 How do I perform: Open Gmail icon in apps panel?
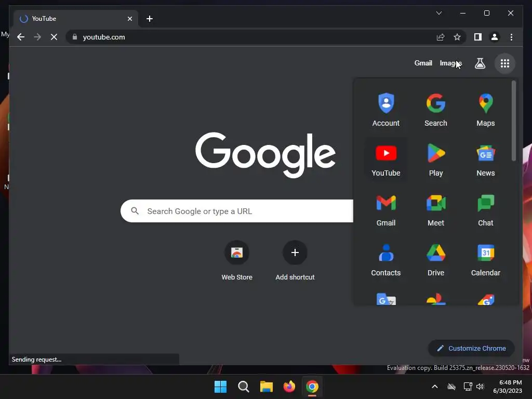386,209
